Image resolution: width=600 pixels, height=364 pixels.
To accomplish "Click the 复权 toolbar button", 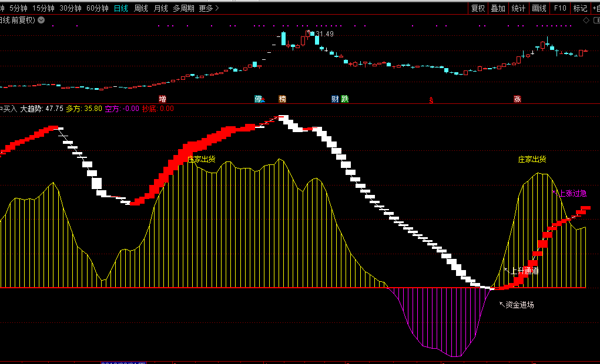I will coord(478,8).
